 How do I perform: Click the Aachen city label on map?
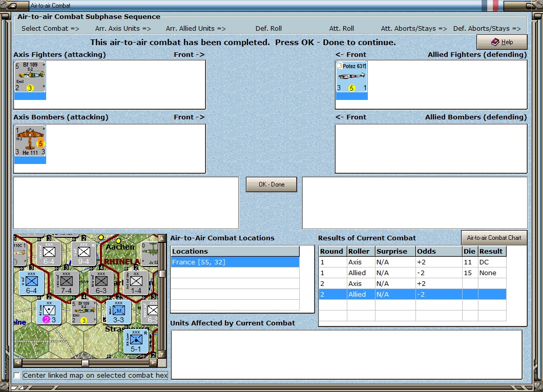(120, 247)
